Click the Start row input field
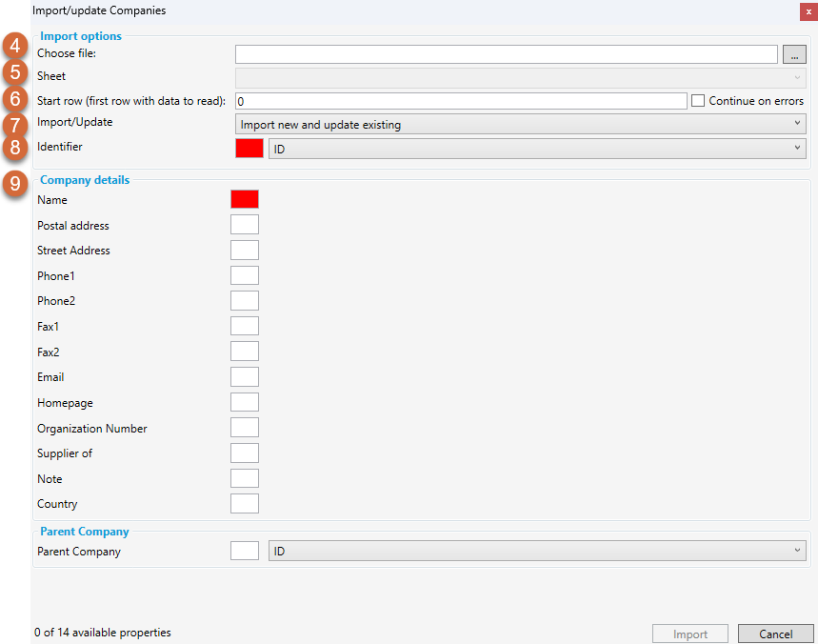This screenshot has width=818, height=644. click(x=460, y=101)
